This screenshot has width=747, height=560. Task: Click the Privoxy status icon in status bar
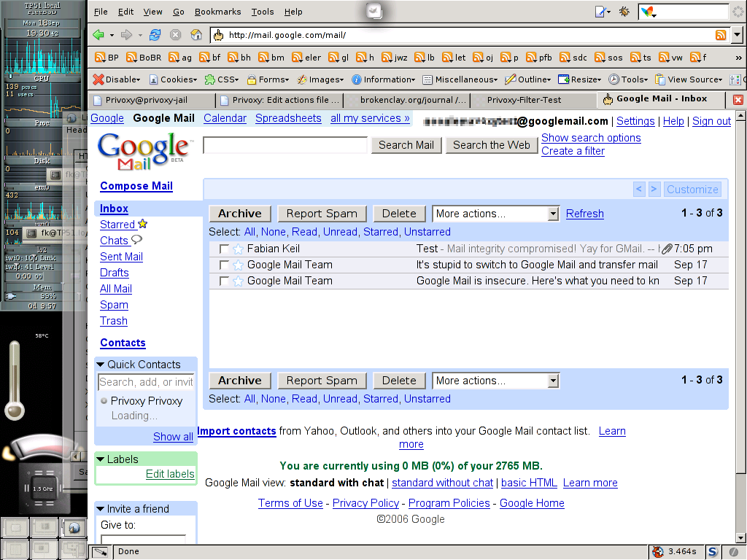pos(658,552)
